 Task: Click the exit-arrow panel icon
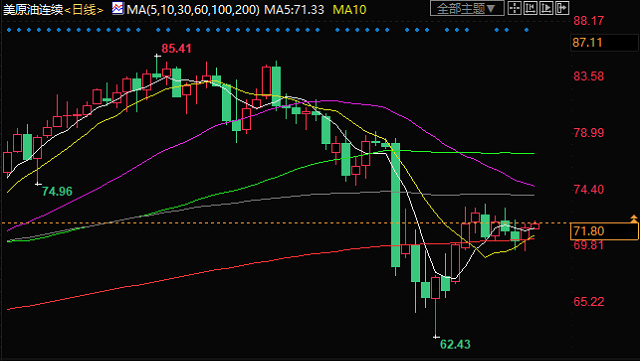coord(562,8)
